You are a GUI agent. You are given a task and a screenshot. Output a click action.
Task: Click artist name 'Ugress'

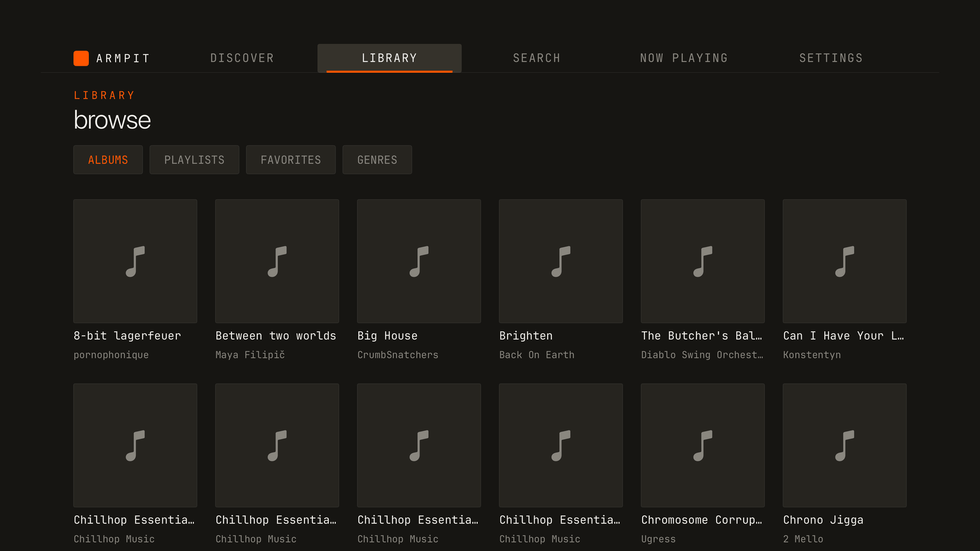(x=658, y=539)
